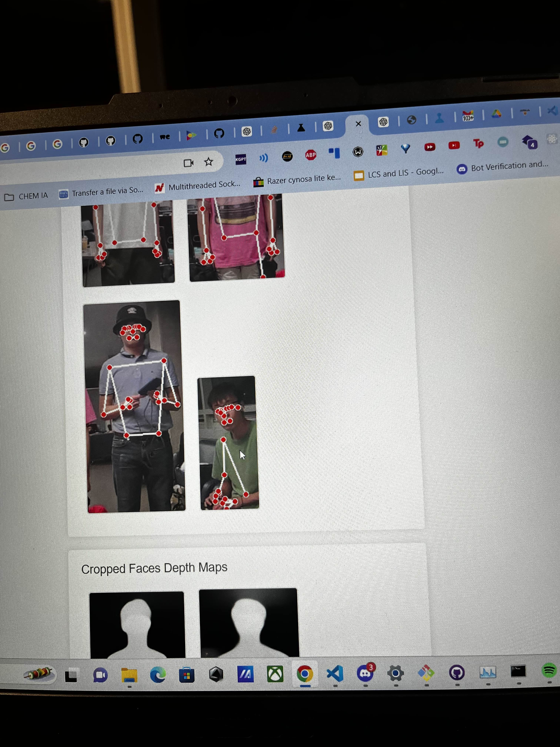
Task: Switch to the Gmail tab showing 100+
Action: 468,116
